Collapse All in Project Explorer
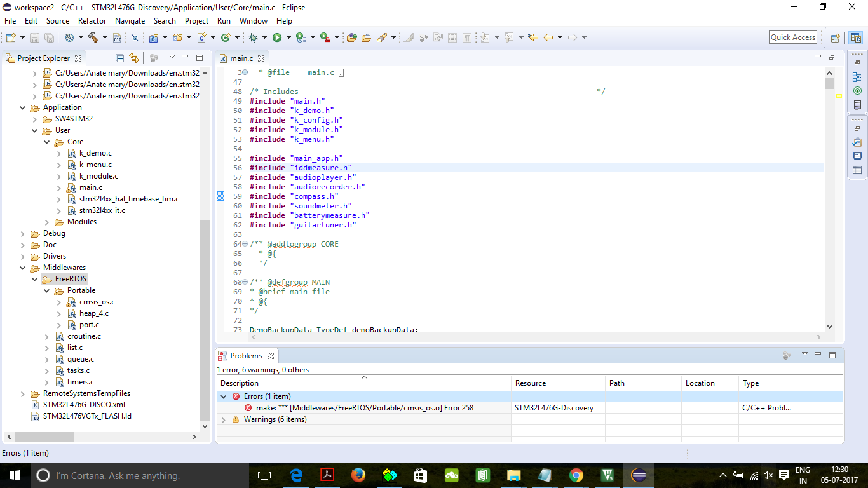Screen dimensions: 868x488 pos(119,58)
